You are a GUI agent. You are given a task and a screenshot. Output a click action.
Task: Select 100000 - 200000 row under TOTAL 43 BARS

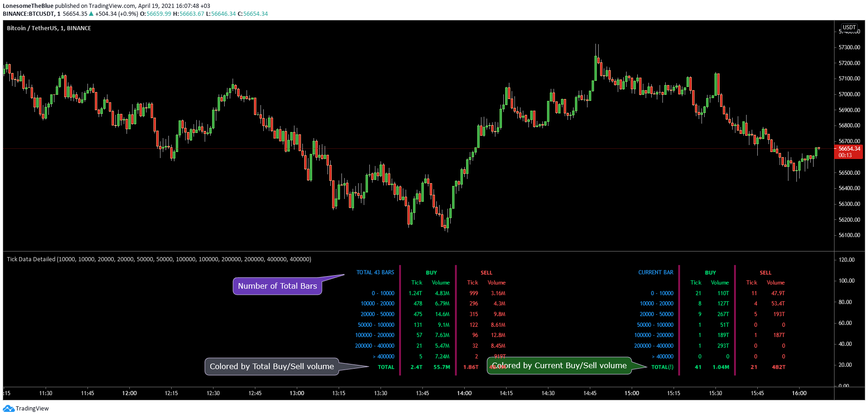[x=374, y=335]
